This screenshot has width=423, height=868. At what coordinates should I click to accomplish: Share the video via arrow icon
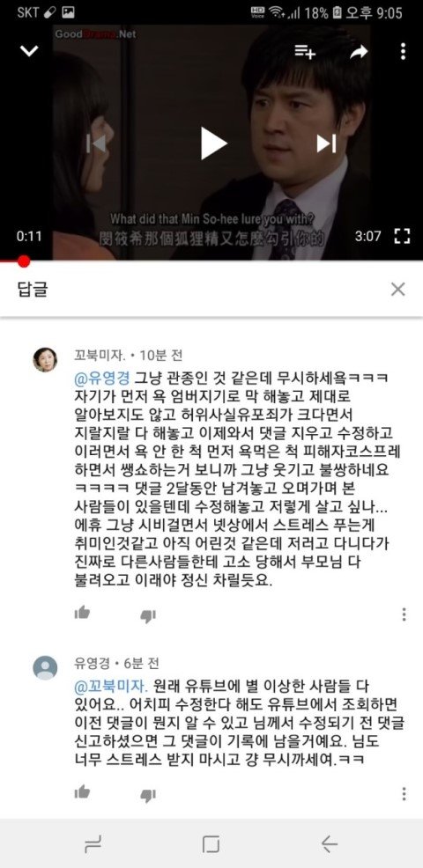359,52
